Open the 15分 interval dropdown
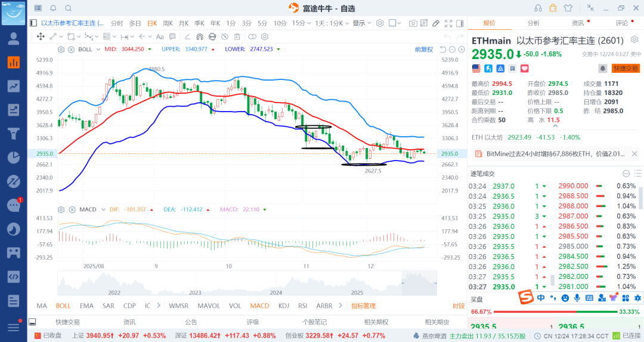This screenshot has width=644, height=342. click(301, 23)
